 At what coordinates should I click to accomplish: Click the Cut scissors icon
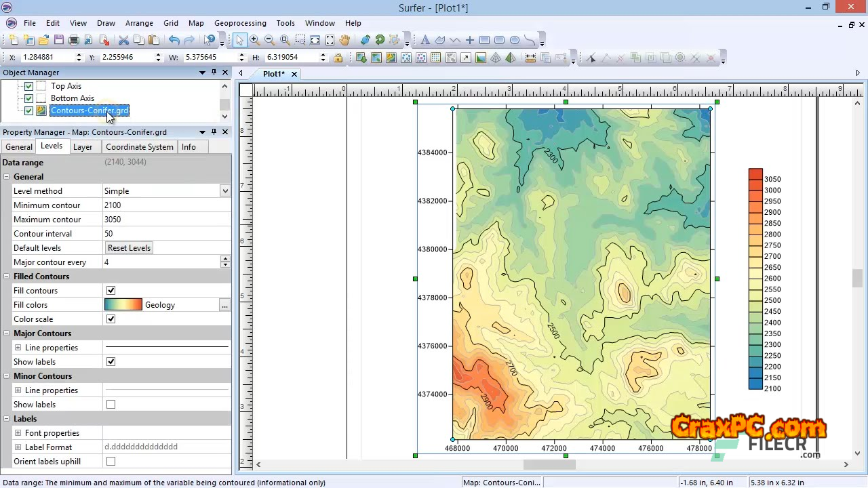[123, 40]
